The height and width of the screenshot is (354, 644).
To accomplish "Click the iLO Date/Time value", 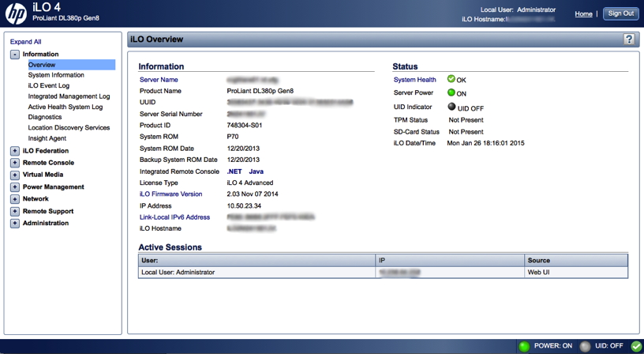I will pos(485,143).
